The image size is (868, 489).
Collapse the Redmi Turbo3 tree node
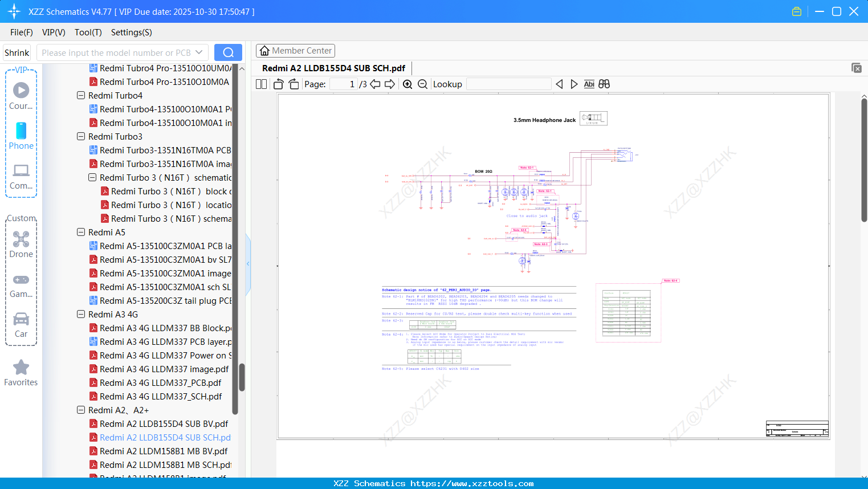[x=81, y=137]
